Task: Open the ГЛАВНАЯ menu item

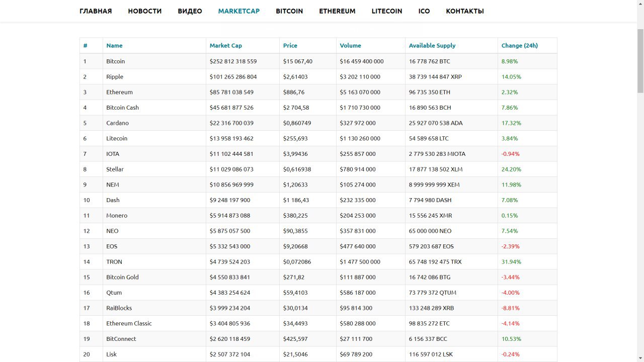Action: (96, 11)
